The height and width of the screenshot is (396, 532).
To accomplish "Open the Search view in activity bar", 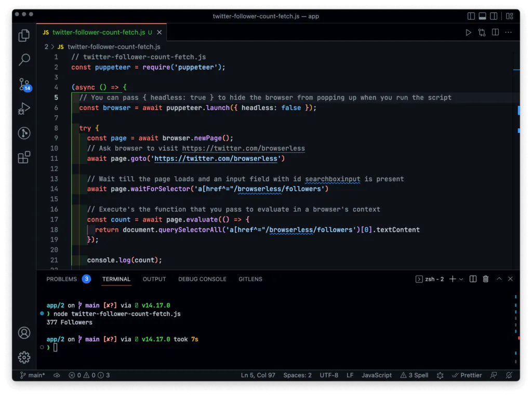I will [24, 60].
